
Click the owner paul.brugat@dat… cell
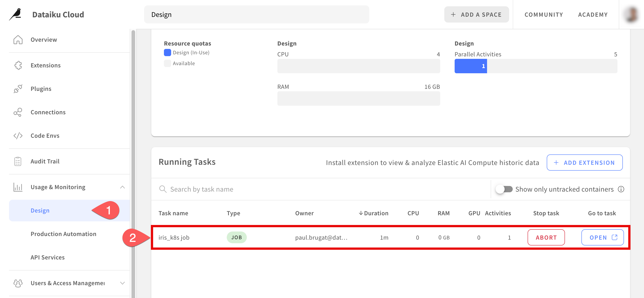(x=321, y=237)
